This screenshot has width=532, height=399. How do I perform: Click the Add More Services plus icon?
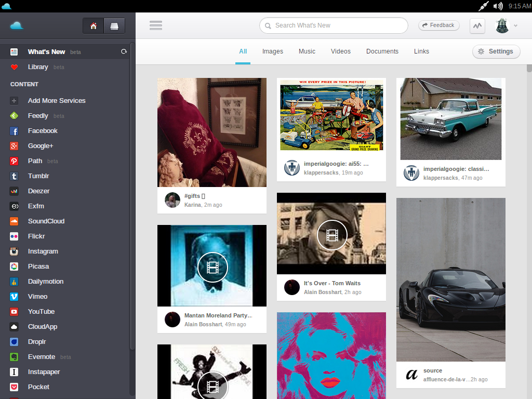15,101
